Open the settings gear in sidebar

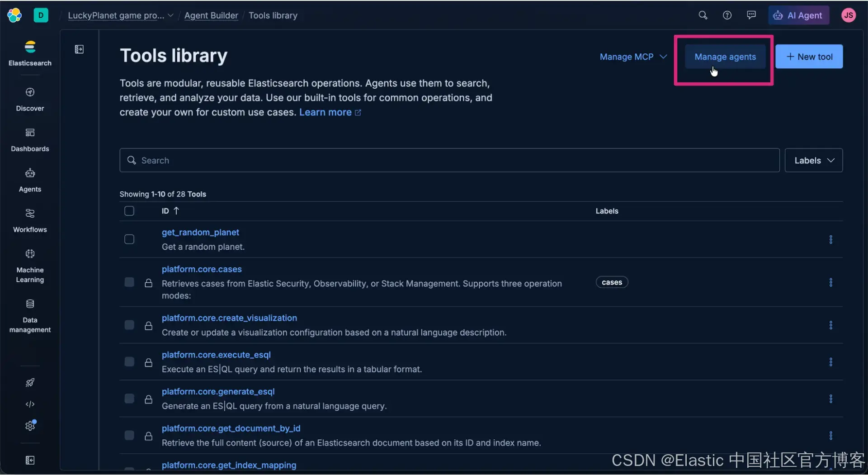(30, 426)
